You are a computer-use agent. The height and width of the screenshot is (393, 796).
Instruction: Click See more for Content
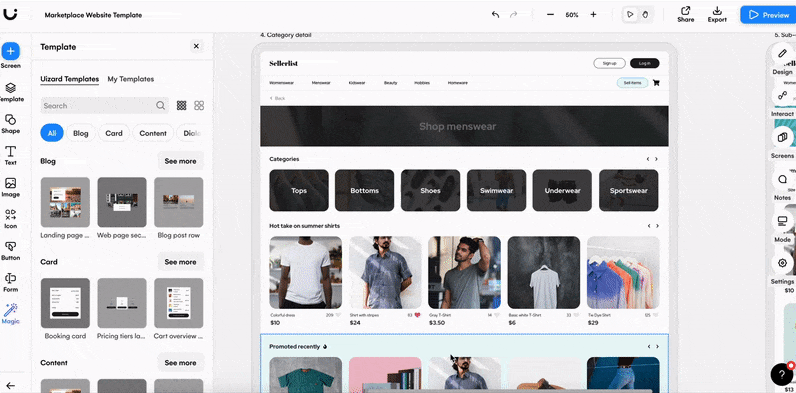[180, 363]
